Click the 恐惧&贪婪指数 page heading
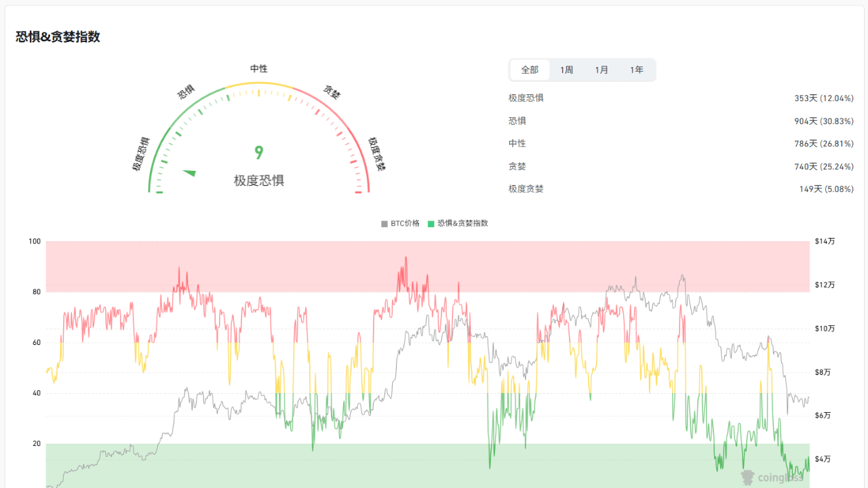868x488 pixels. (58, 37)
